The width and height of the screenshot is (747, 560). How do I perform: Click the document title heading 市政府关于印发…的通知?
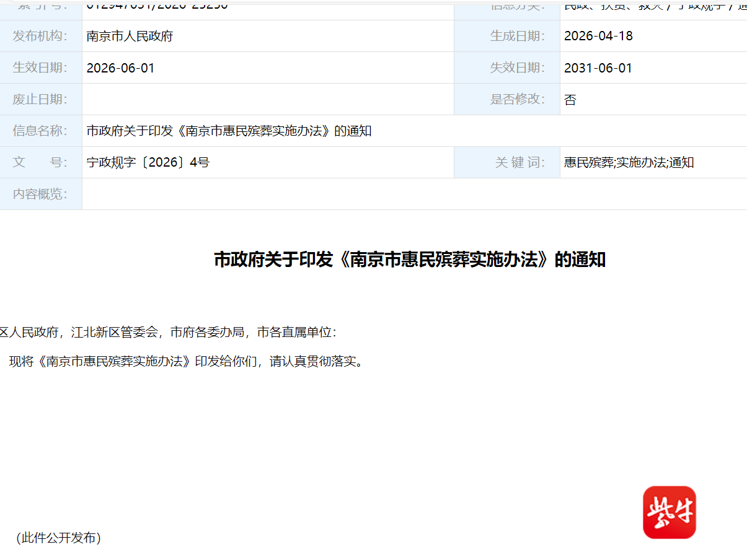(409, 260)
